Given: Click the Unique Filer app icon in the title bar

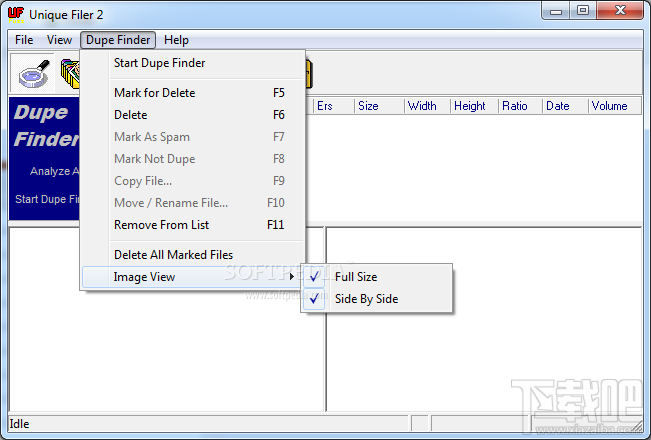Looking at the screenshot, I should coord(16,15).
